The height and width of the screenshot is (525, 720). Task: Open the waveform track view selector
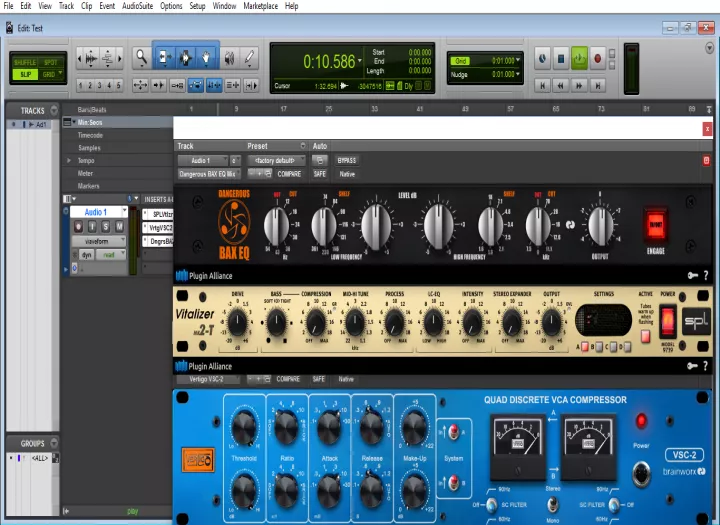point(98,241)
